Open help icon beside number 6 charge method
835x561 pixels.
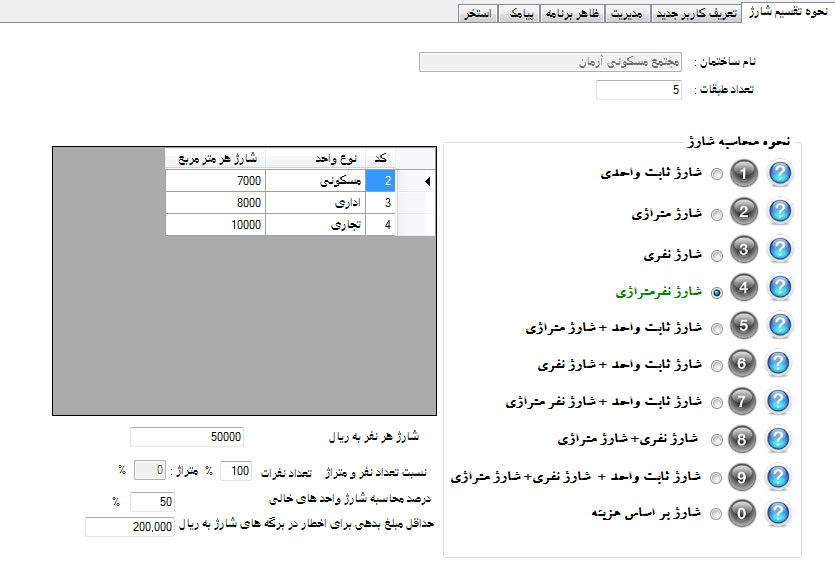778,363
